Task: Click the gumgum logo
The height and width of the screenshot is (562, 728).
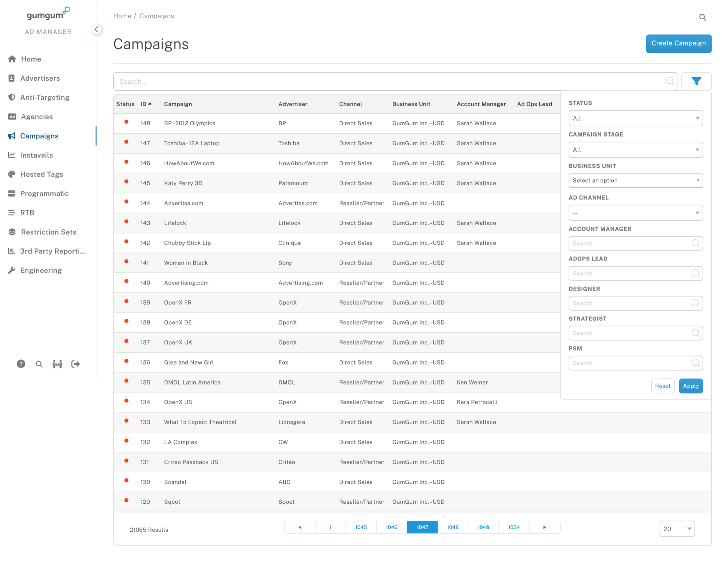Action: coord(48,14)
